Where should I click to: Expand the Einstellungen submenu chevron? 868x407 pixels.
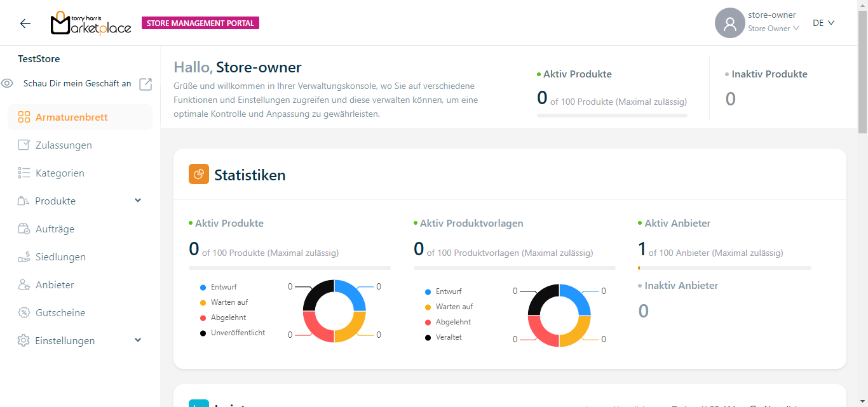[138, 340]
